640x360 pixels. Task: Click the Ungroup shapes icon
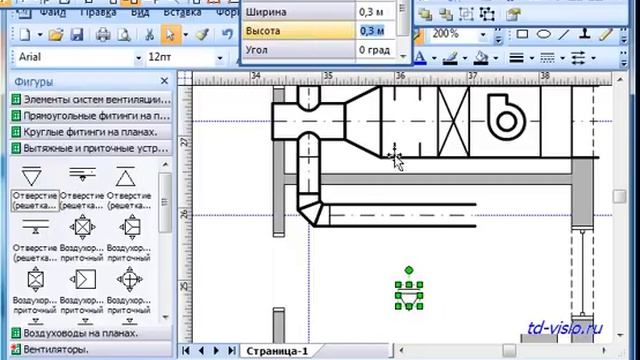point(487,15)
